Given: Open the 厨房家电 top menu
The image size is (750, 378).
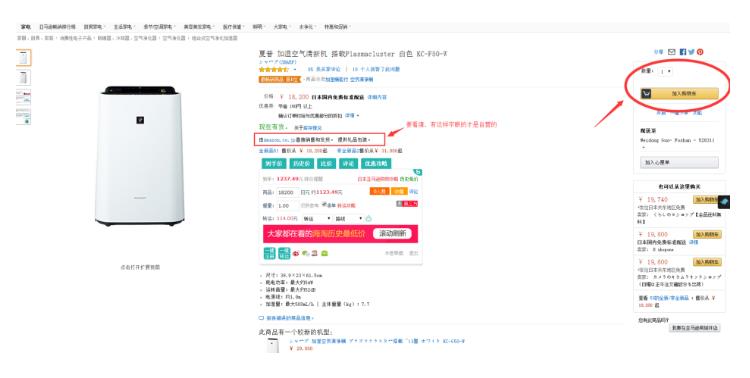Looking at the screenshot, I should 93,27.
